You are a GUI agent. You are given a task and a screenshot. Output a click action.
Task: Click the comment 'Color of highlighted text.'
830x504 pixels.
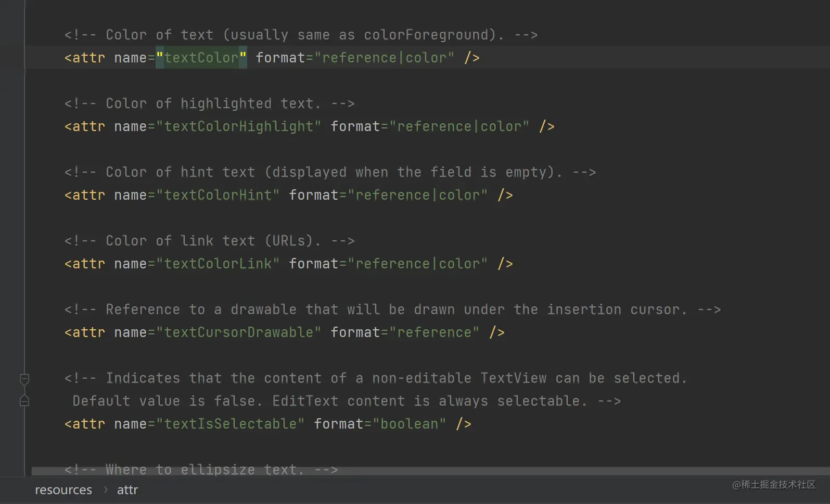pos(210,104)
